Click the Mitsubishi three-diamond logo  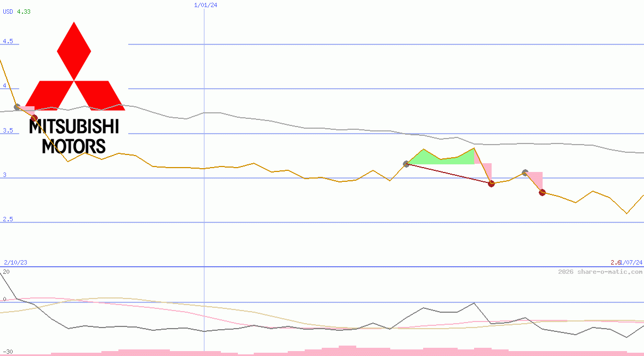point(74,66)
